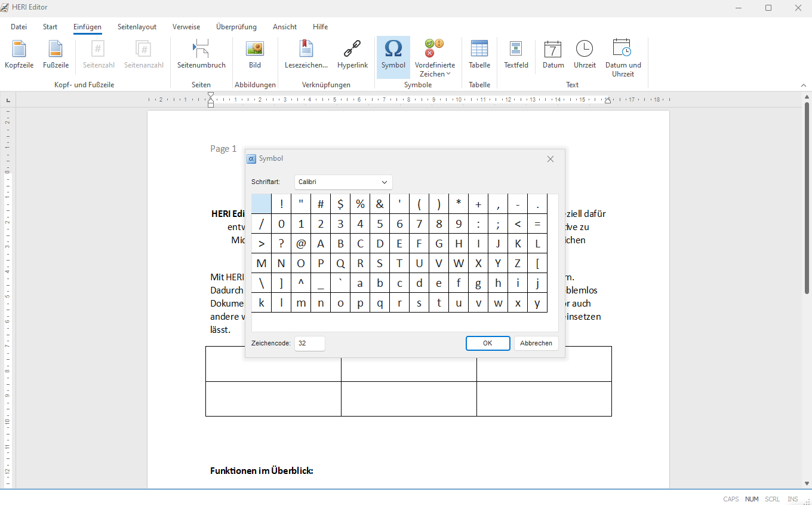Image resolution: width=812 pixels, height=505 pixels.
Task: Insert a table with the Tabelle icon
Action: [479, 55]
